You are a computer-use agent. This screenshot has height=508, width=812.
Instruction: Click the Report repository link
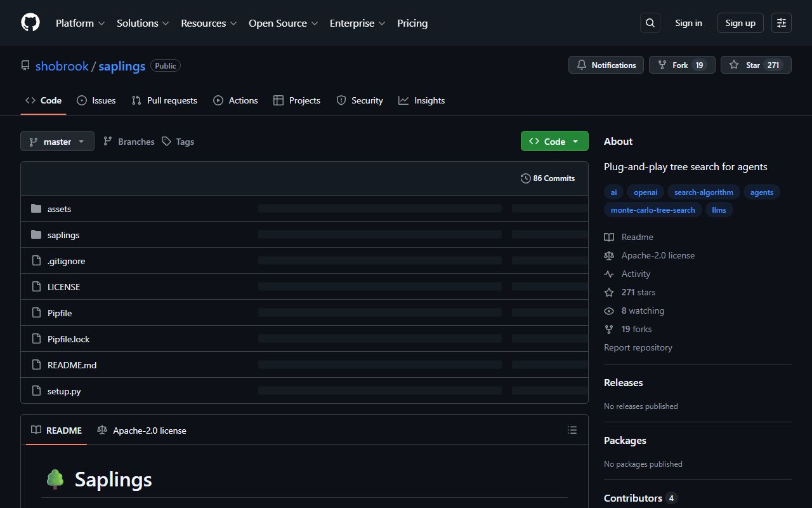(x=638, y=347)
